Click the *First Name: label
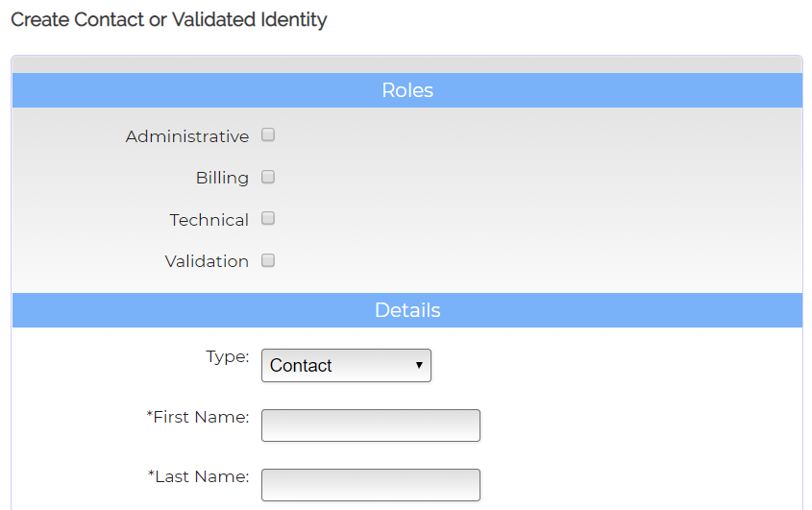Viewport: 812px width, 510px height. pos(198,417)
